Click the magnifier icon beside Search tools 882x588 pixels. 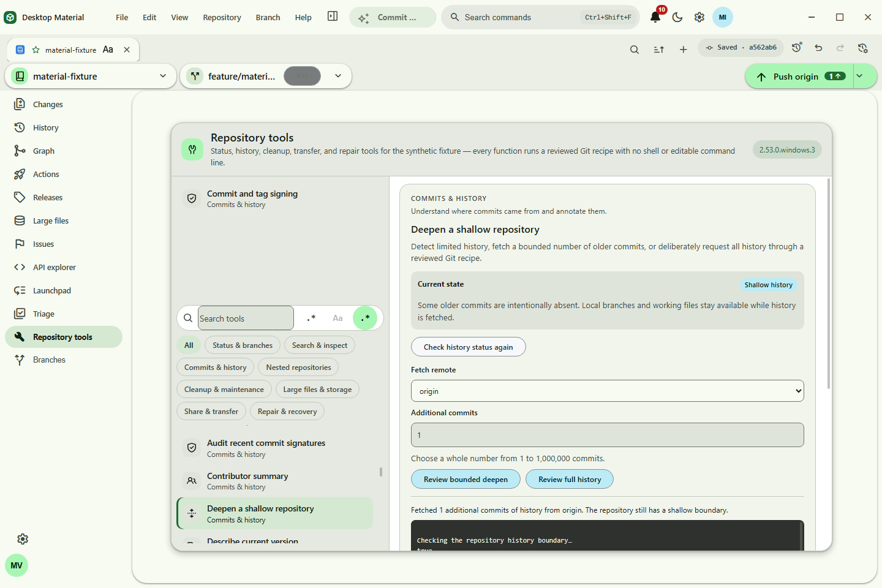tap(188, 318)
